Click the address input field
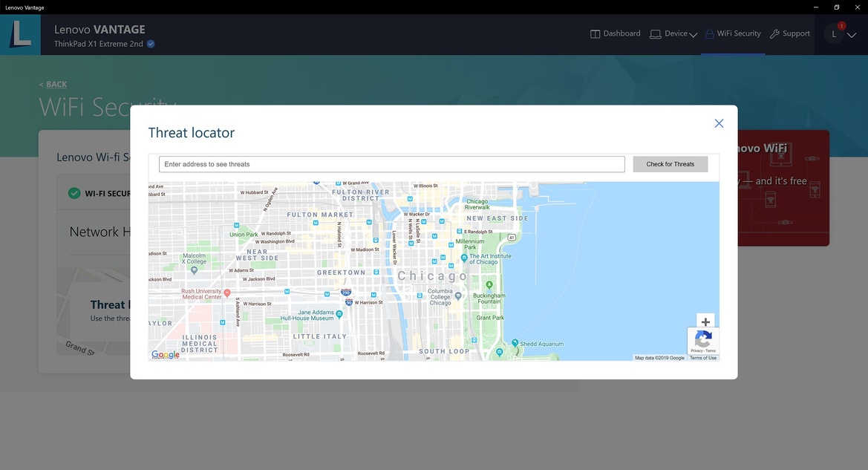 pyautogui.click(x=391, y=164)
